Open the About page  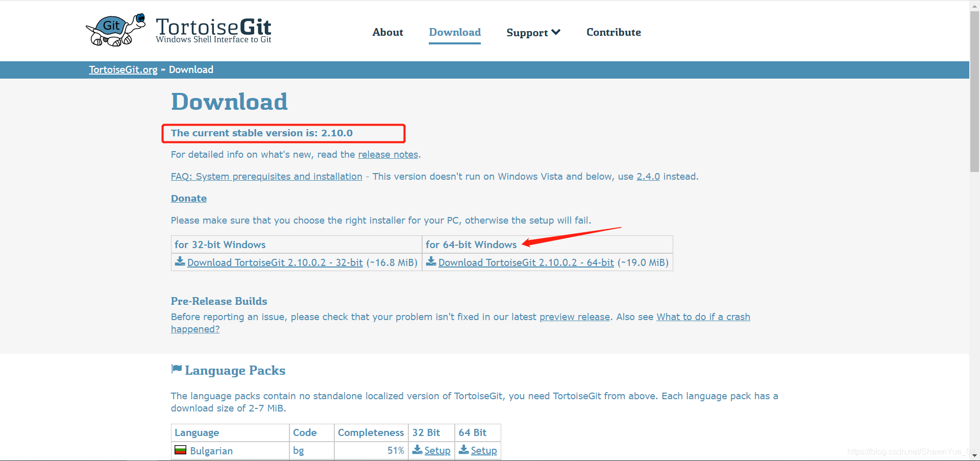(387, 32)
